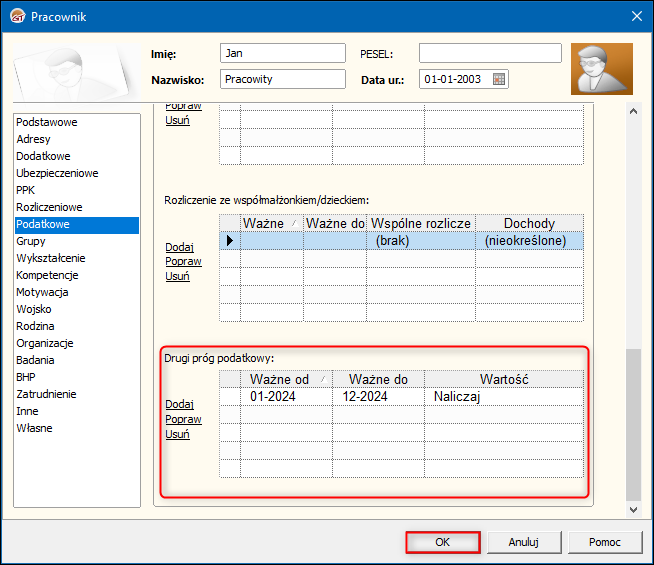
Task: Click Ważne do header in Drugi próg table
Action: [x=378, y=379]
